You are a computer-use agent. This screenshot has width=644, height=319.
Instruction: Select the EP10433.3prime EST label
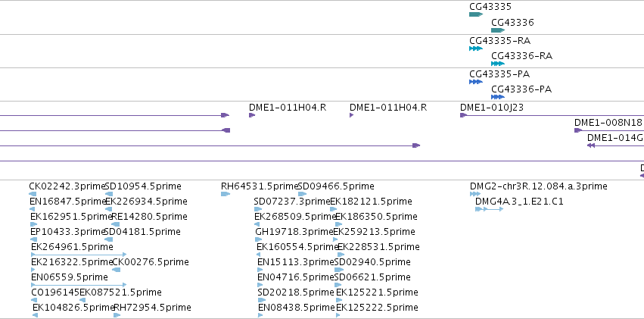68,232
